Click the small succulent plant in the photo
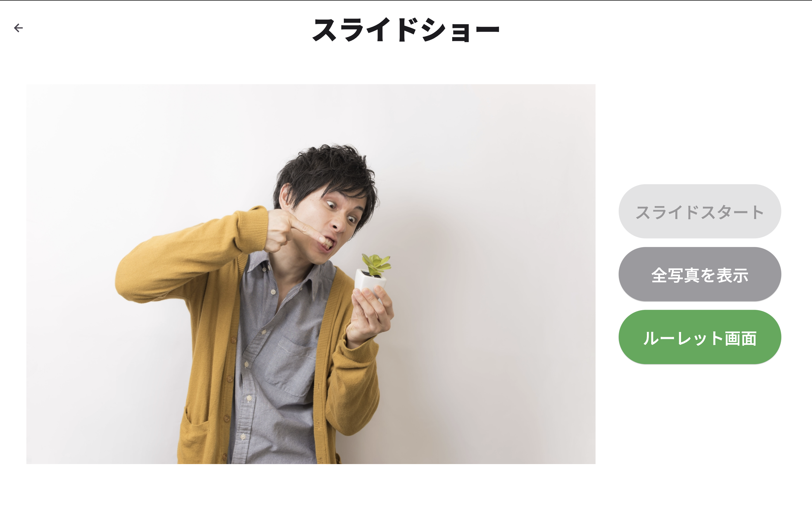The width and height of the screenshot is (812, 509). [x=376, y=264]
